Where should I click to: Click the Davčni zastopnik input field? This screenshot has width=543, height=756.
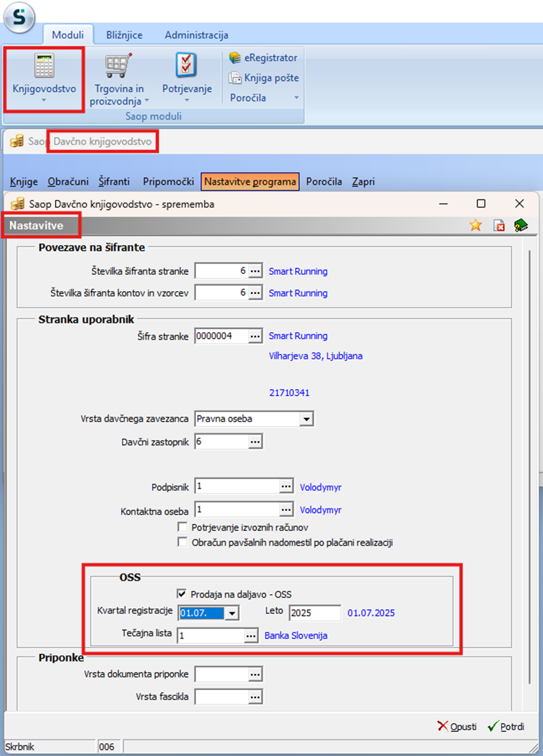tap(222, 442)
